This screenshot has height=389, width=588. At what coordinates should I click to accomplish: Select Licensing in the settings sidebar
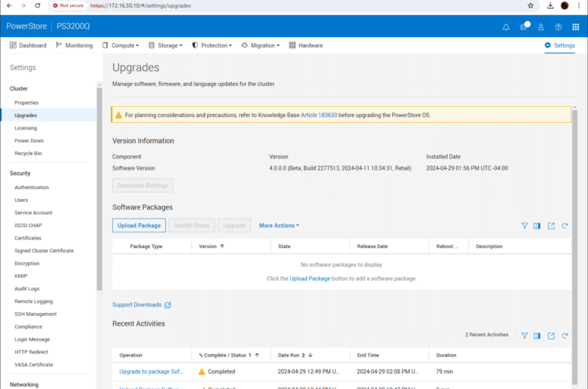click(x=26, y=128)
